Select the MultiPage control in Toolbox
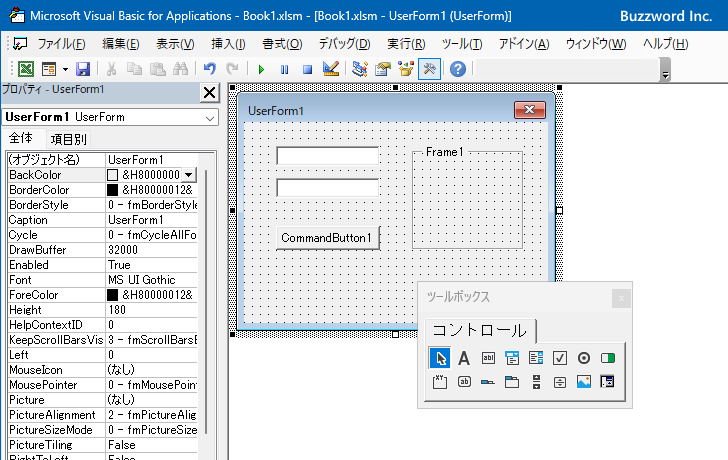Screen dimensions: 728x460 (512, 382)
